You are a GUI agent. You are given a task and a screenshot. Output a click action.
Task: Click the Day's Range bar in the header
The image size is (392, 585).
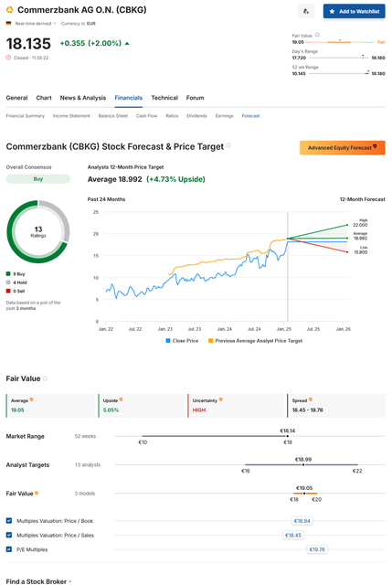[x=338, y=58]
